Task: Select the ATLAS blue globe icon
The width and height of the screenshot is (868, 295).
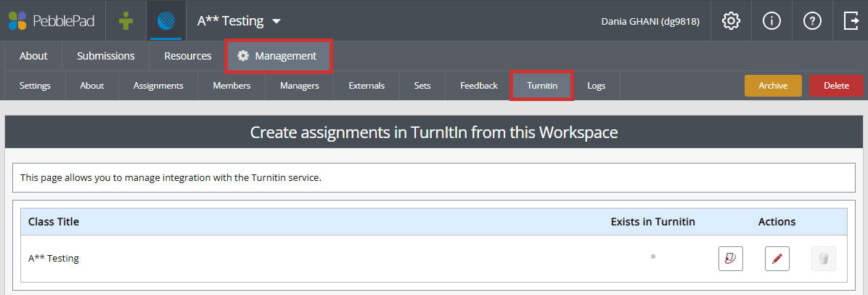Action: tap(166, 21)
